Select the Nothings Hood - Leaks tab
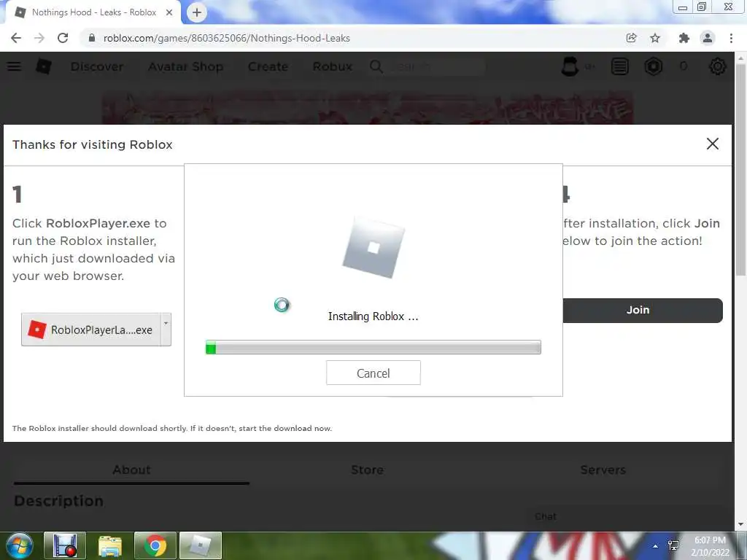The width and height of the screenshot is (747, 560). click(x=93, y=12)
